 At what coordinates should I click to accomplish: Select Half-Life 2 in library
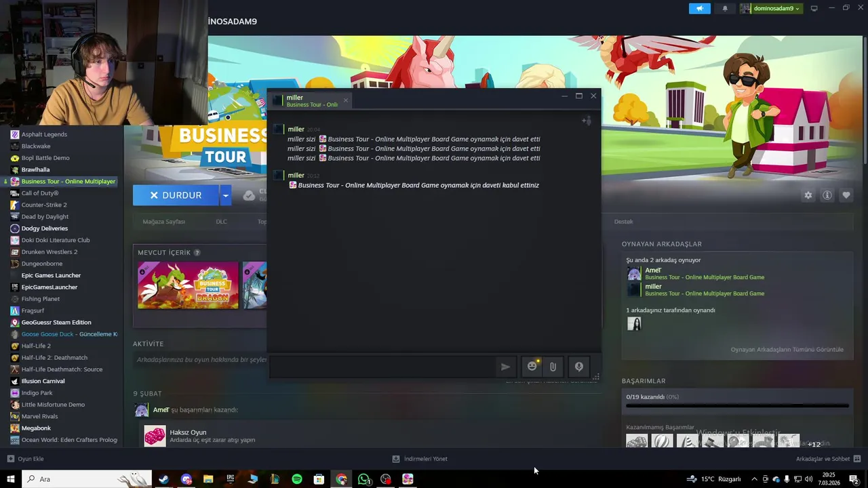pos(36,346)
